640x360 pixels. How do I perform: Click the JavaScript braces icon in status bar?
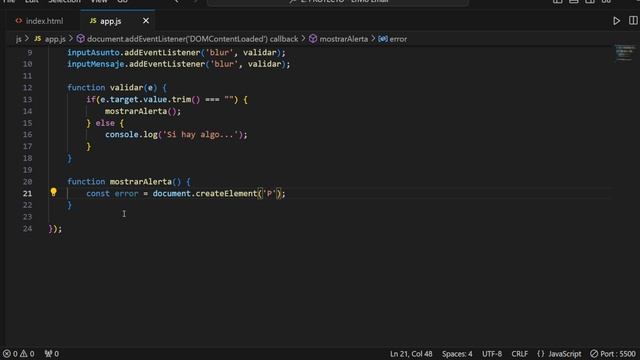pos(540,354)
